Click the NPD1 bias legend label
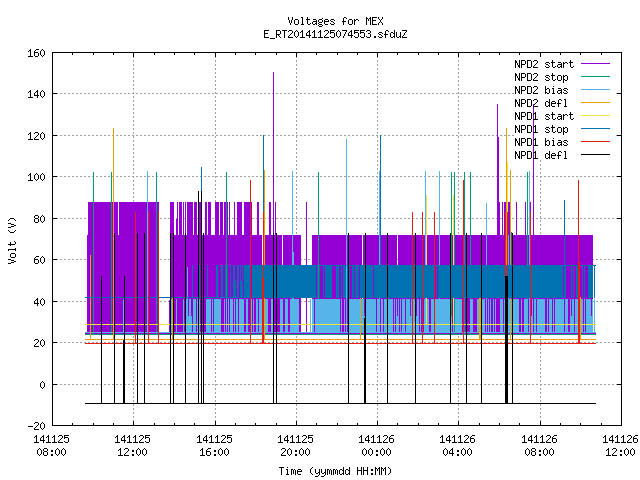640x480 pixels. tap(541, 142)
